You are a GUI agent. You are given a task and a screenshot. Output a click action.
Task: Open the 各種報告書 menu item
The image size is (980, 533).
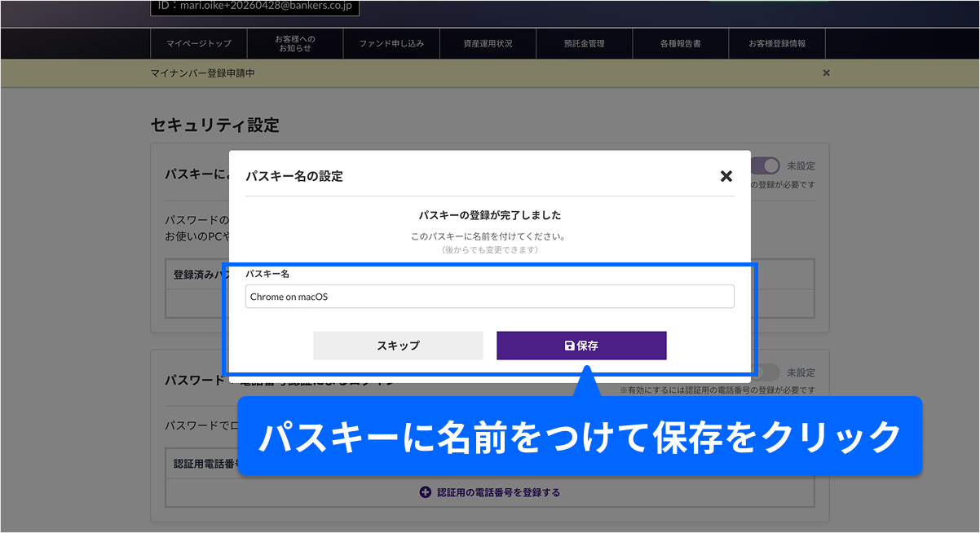pos(680,43)
